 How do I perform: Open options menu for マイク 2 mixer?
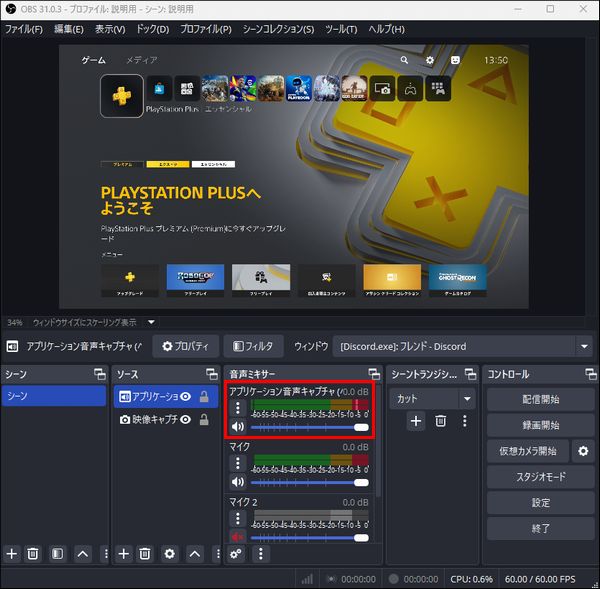(238, 519)
